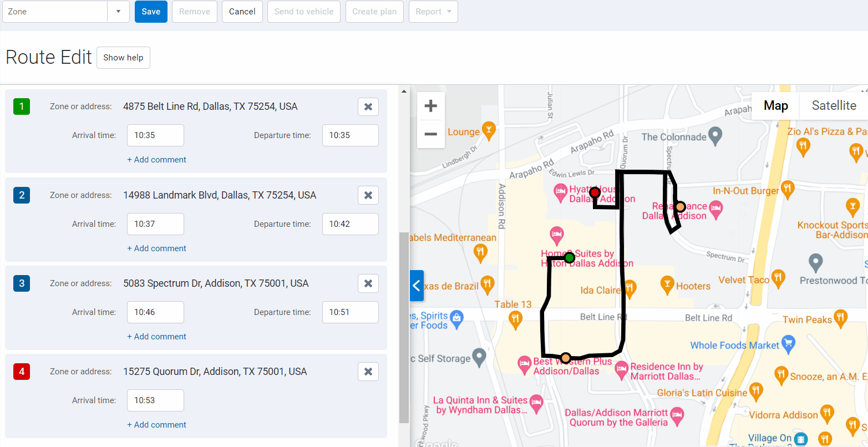Click the orange marker near Renaissance Dallas Addison
868x447 pixels.
coord(680,207)
